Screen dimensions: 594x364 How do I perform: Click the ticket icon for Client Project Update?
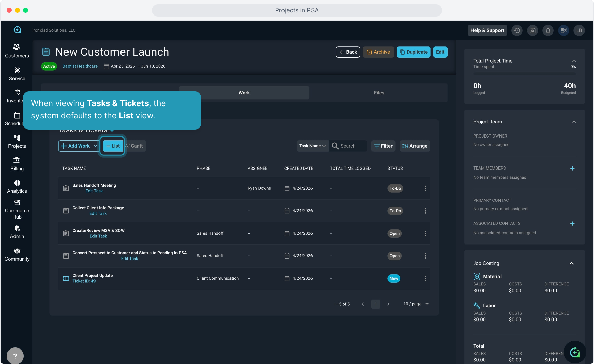coord(66,278)
